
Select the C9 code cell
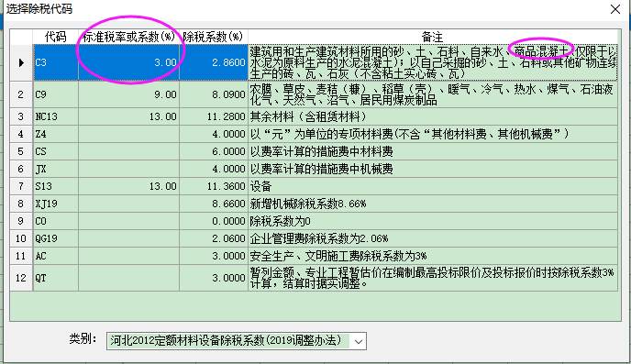[56, 94]
